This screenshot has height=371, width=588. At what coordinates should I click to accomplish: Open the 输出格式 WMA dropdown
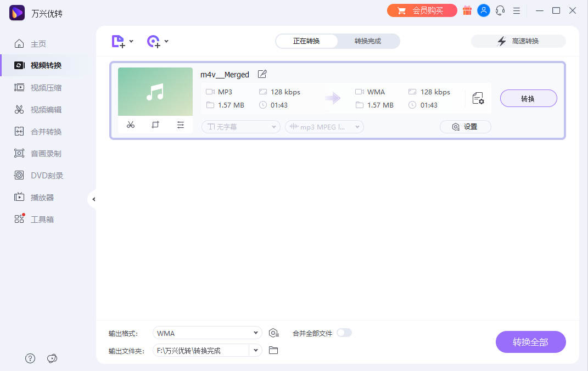208,333
